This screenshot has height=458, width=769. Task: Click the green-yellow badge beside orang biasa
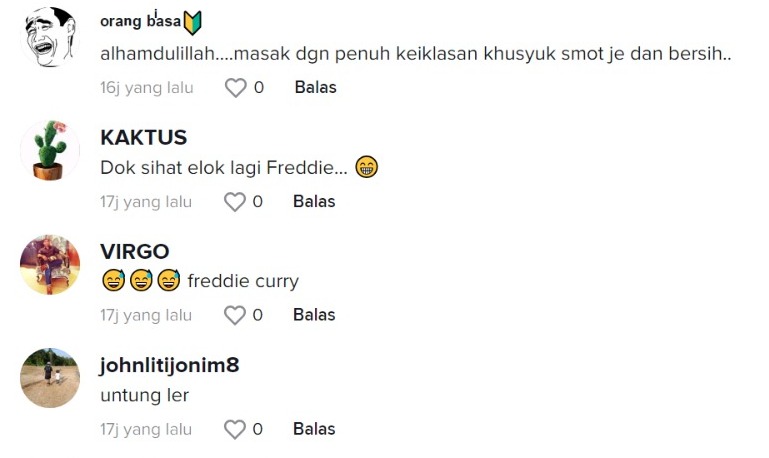pos(193,23)
